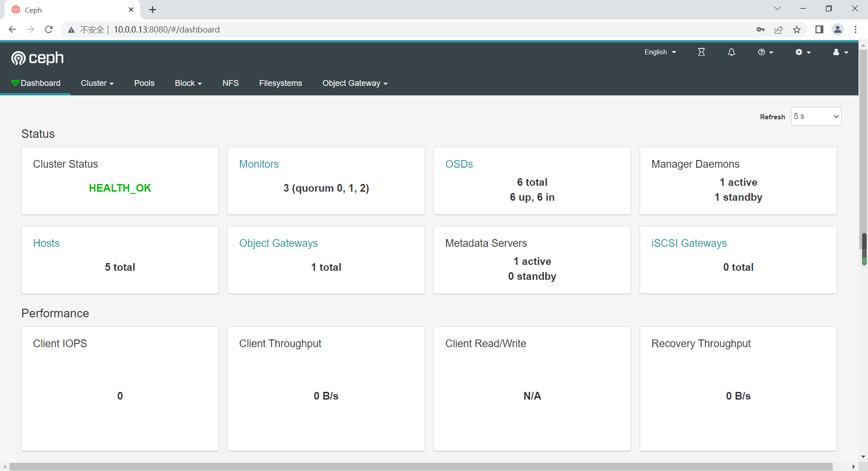
Task: Open the saved passwords key icon
Action: 760,29
